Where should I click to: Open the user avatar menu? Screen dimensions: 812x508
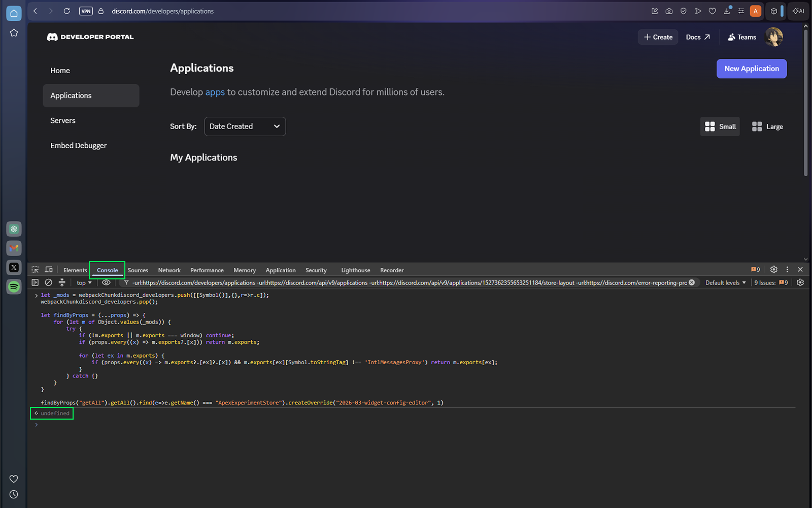(774, 37)
